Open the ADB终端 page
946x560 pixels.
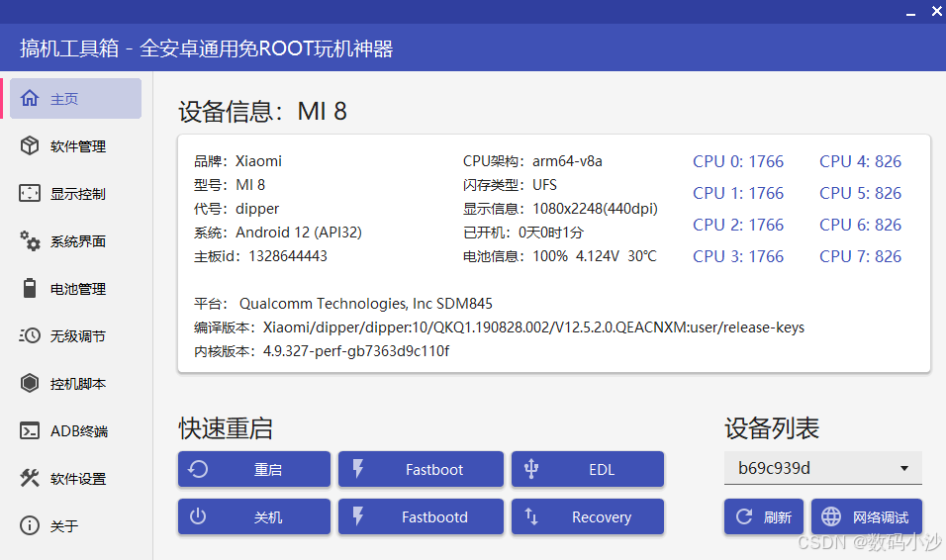click(75, 431)
